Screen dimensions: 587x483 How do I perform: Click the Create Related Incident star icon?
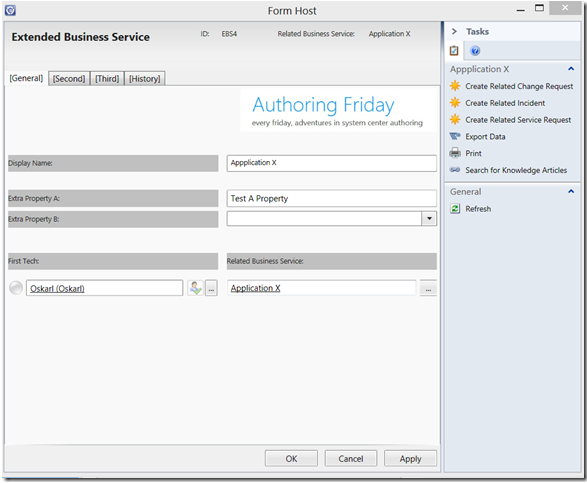point(455,103)
